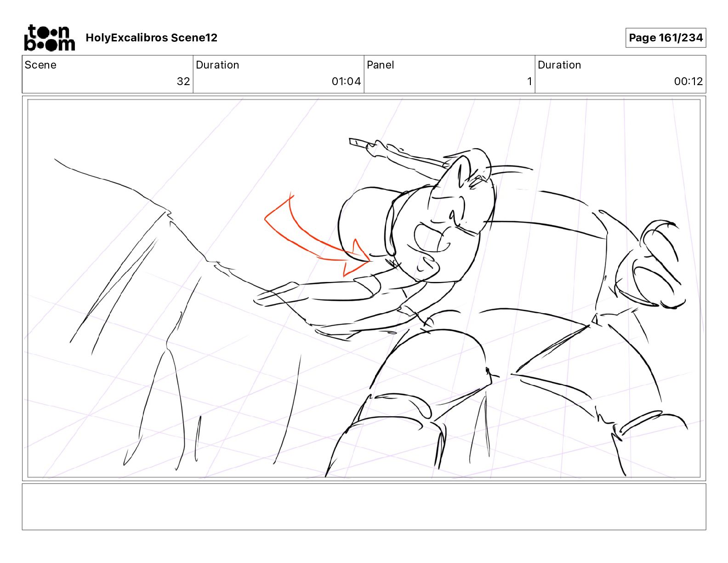Image resolution: width=728 pixels, height=563 pixels.
Task: Click the Toon Boom logo
Action: pos(49,38)
